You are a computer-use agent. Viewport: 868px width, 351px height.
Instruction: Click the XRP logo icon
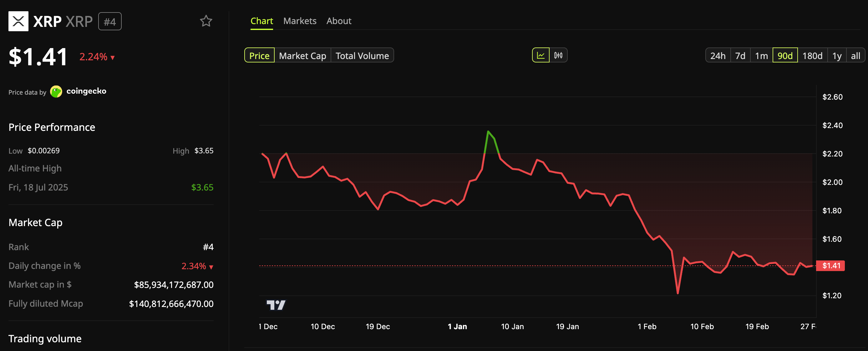click(x=18, y=21)
